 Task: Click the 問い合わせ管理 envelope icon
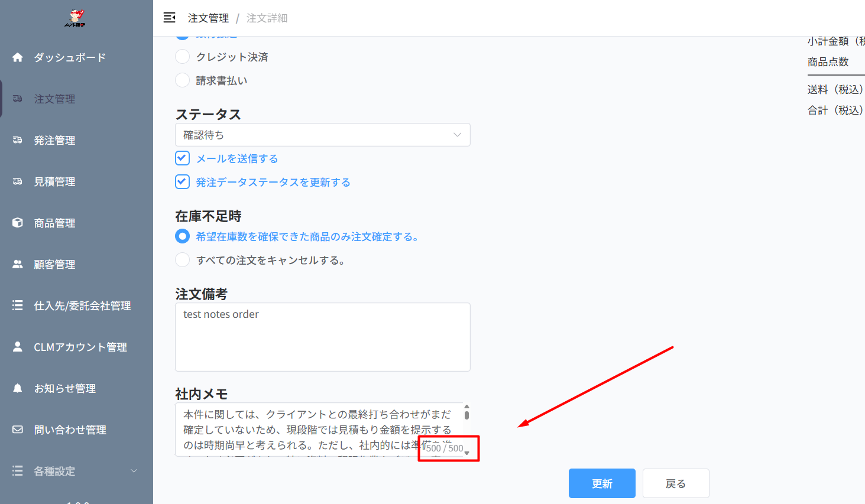pyautogui.click(x=18, y=430)
